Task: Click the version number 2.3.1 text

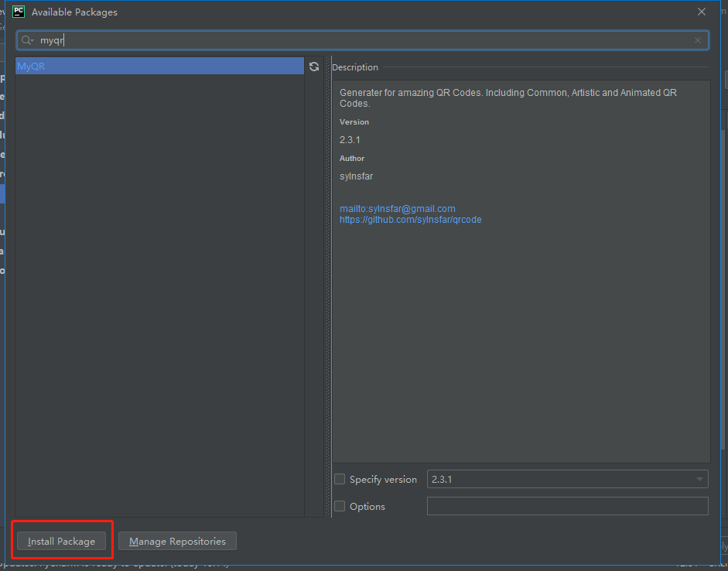Action: [x=350, y=140]
